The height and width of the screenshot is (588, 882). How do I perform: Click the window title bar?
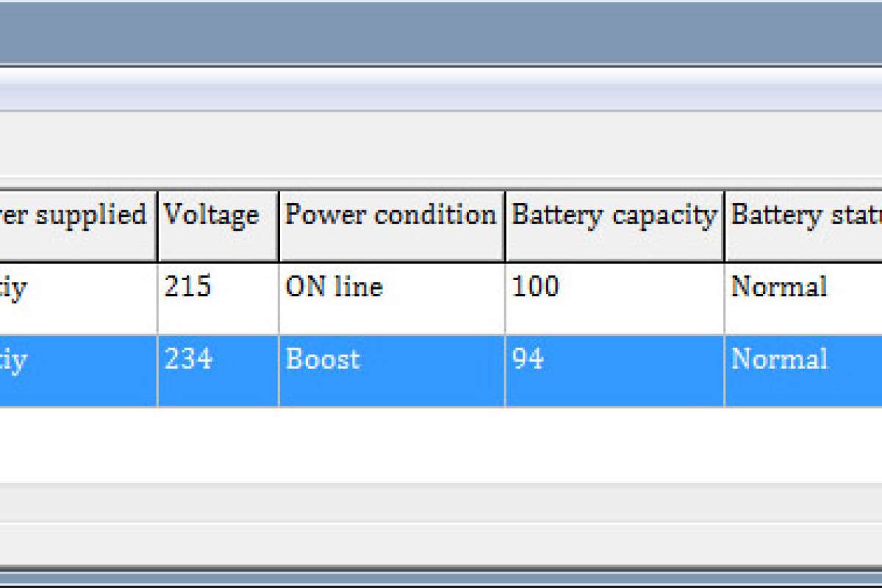pyautogui.click(x=441, y=33)
